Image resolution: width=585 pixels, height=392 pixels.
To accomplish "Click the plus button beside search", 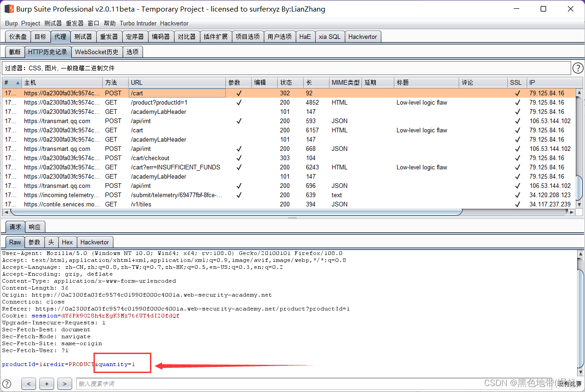I will [47, 383].
